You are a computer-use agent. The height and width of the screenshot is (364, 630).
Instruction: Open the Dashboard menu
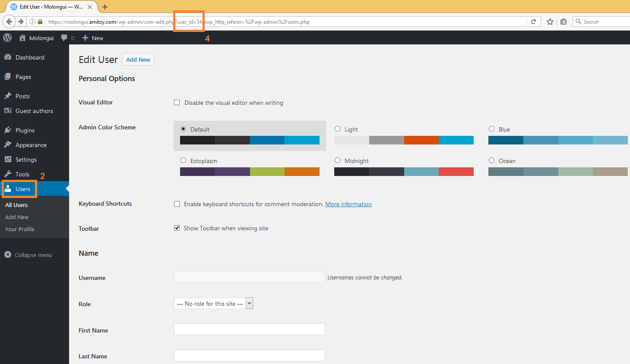30,57
